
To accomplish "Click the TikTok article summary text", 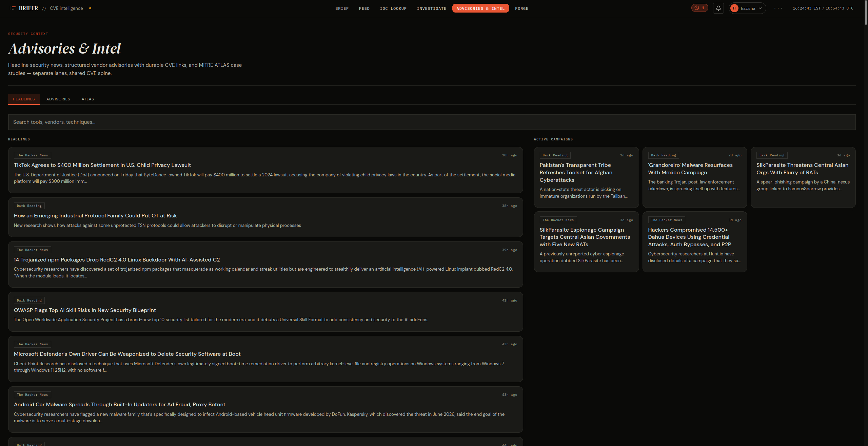I will click(x=264, y=178).
